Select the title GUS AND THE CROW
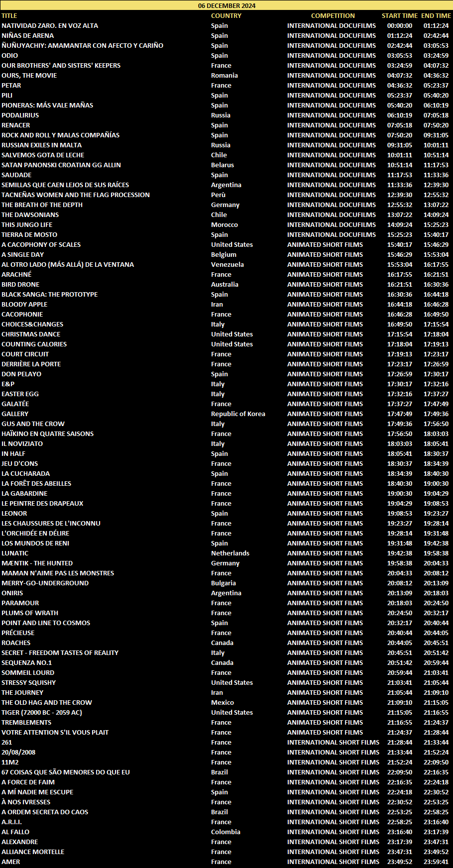 coord(33,424)
